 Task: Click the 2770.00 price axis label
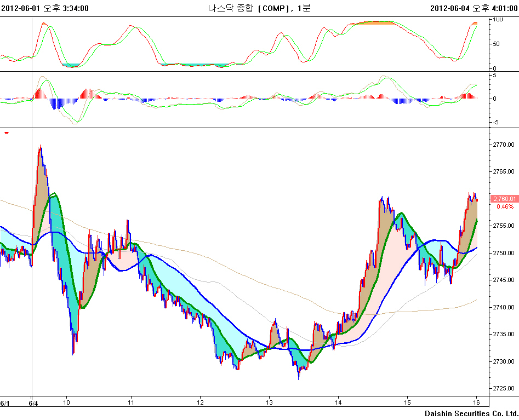tap(503, 145)
